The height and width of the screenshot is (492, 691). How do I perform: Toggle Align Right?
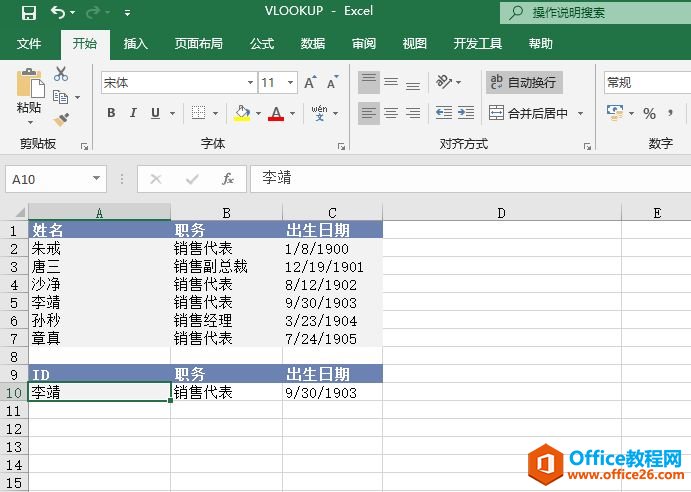click(413, 113)
